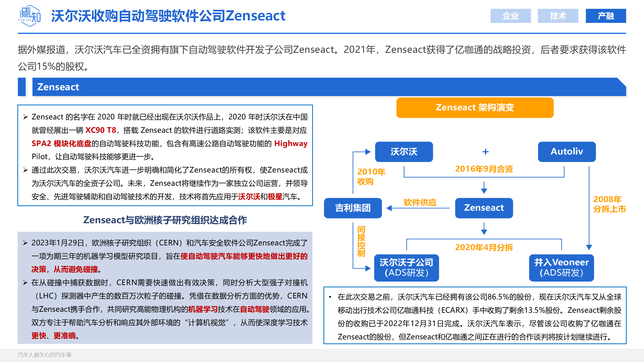Click the plus sign between 沃尔沃 and Autoliv
The image size is (644, 362).
click(485, 152)
